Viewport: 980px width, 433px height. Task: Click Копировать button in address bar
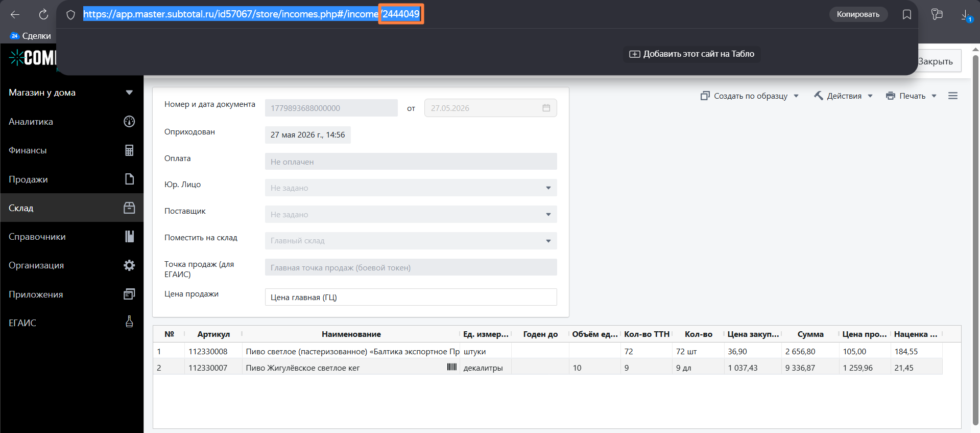pos(858,14)
